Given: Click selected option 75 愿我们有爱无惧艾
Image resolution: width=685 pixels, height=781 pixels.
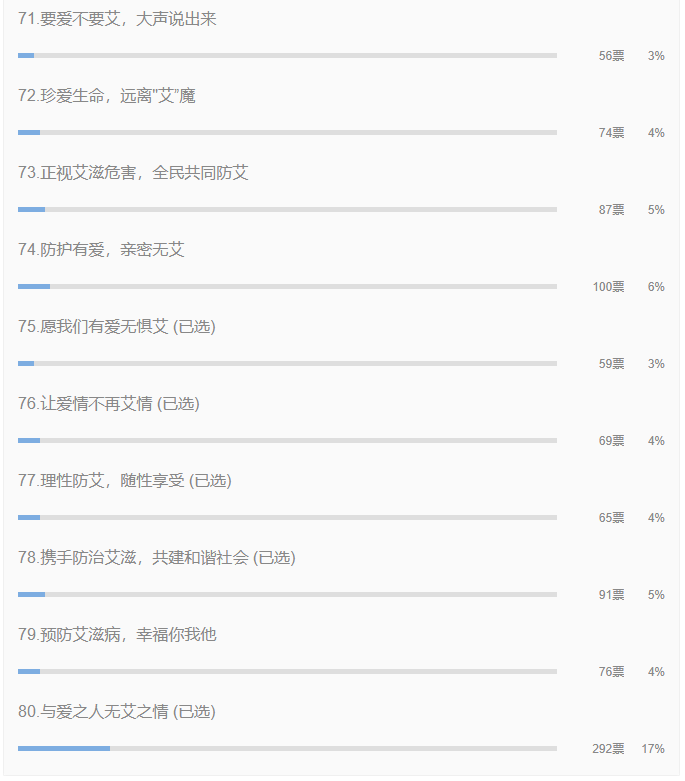Looking at the screenshot, I should pyautogui.click(x=117, y=327).
